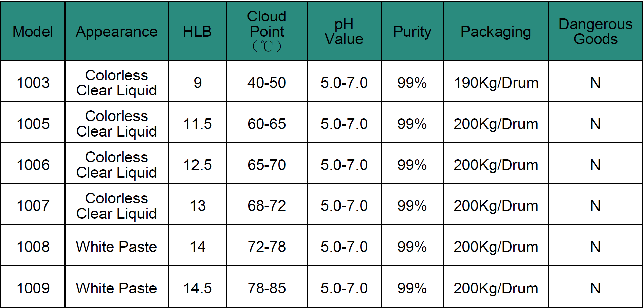Select the Cloud Point header cell

267,31
